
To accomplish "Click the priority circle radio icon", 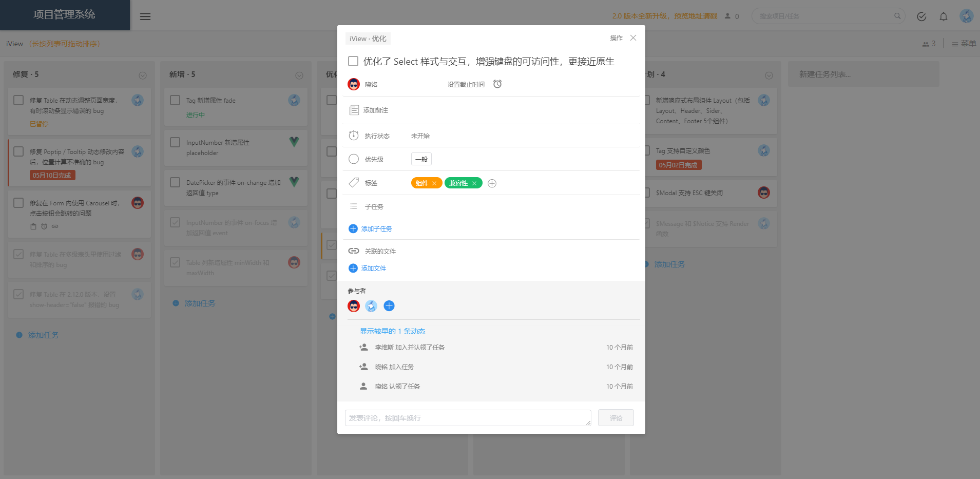I will (x=354, y=159).
